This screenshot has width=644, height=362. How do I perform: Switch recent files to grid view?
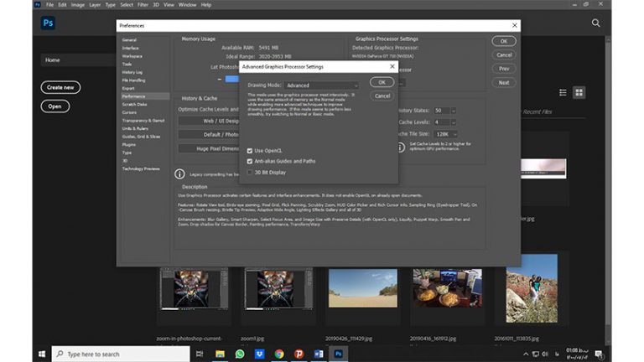579,93
